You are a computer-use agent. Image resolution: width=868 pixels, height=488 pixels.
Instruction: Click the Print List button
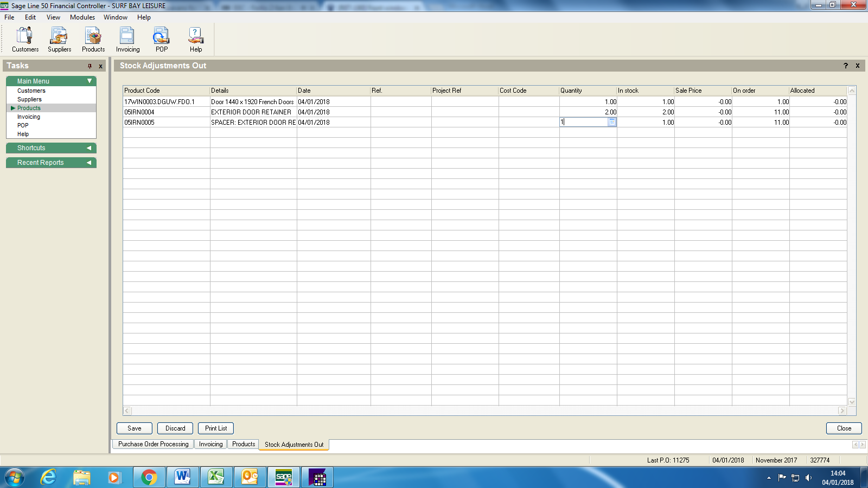pos(216,428)
